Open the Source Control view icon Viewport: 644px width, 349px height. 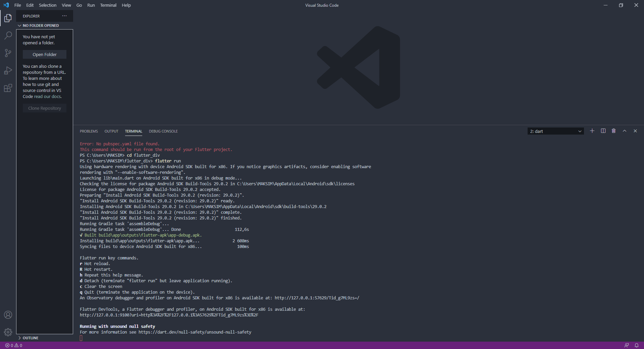coord(8,53)
